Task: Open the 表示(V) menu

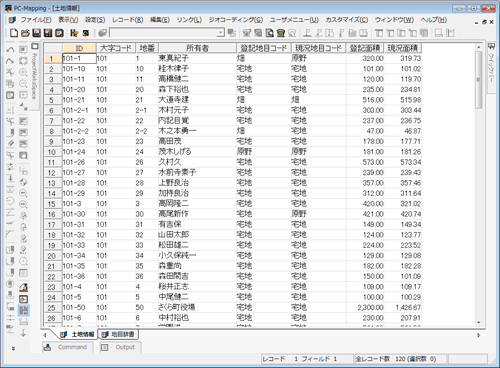Action: (x=68, y=20)
